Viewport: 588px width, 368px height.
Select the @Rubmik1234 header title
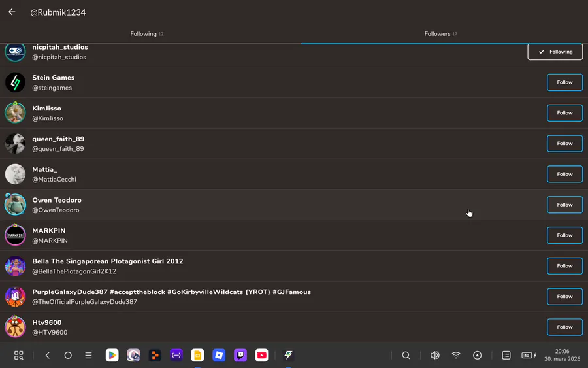pyautogui.click(x=57, y=12)
